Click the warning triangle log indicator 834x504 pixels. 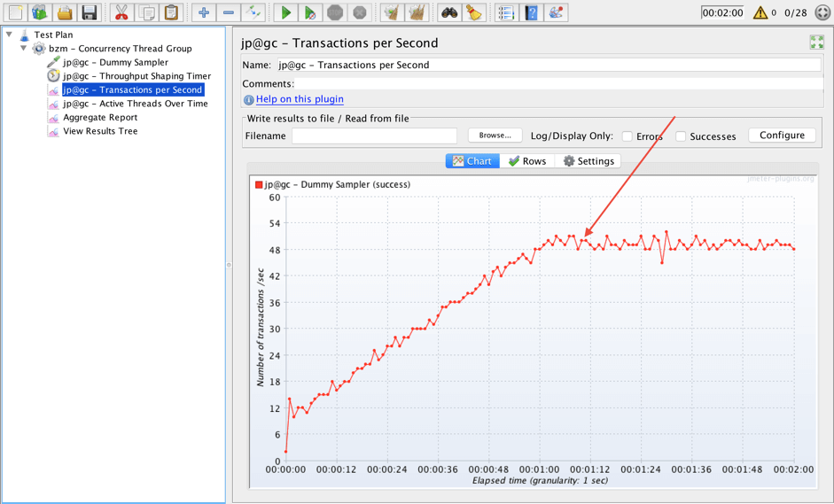pos(760,12)
